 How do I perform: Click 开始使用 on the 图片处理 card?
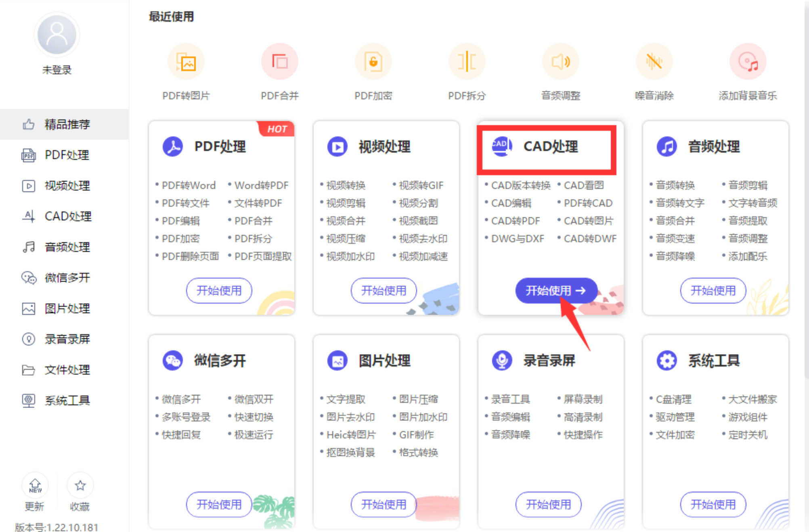tap(384, 505)
